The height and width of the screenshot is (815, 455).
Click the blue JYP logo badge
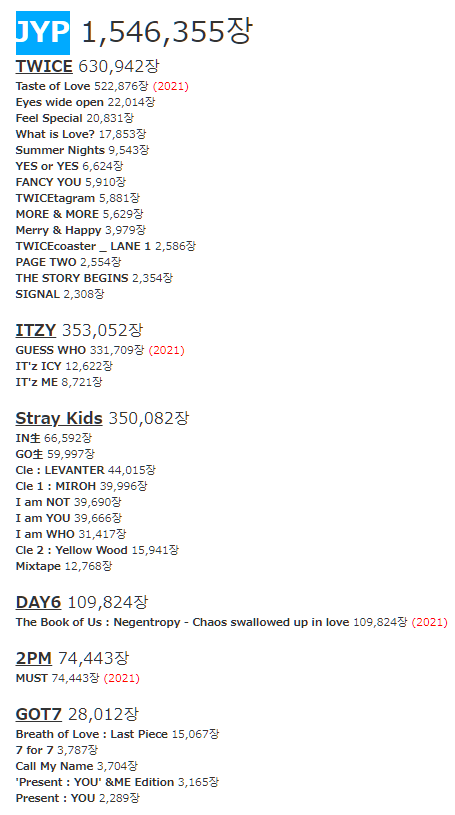(x=43, y=33)
